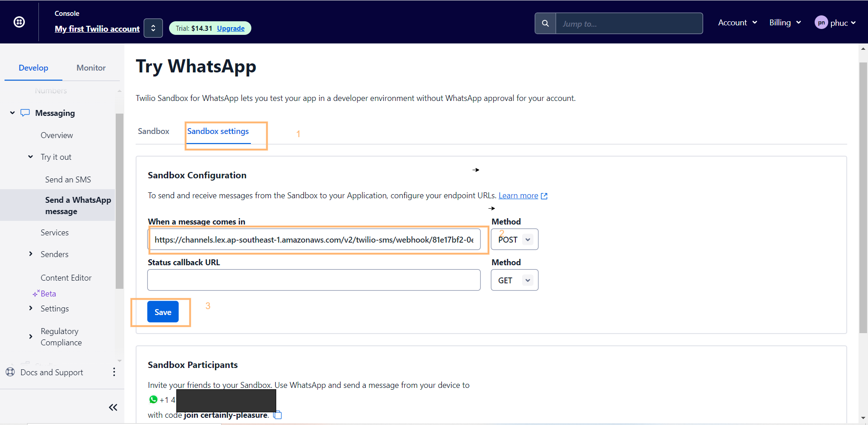868x425 pixels.
Task: Copy the join code with clipboard icon
Action: point(278,415)
